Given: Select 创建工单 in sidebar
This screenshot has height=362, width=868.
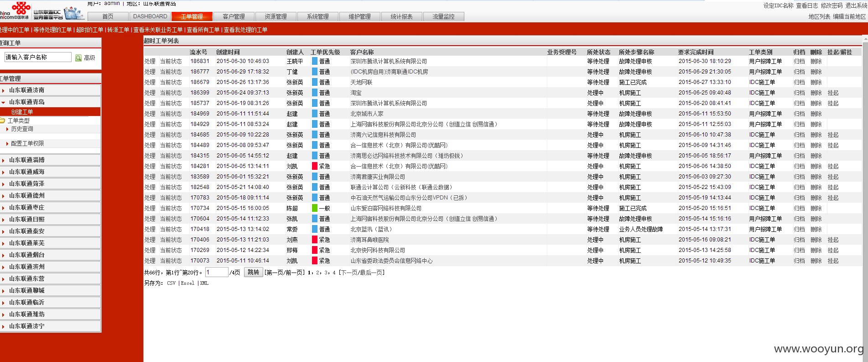Looking at the screenshot, I should (x=22, y=112).
